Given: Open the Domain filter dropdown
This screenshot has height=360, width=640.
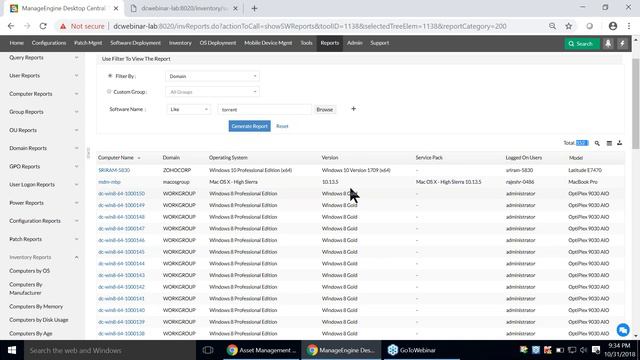Looking at the screenshot, I should tap(212, 76).
